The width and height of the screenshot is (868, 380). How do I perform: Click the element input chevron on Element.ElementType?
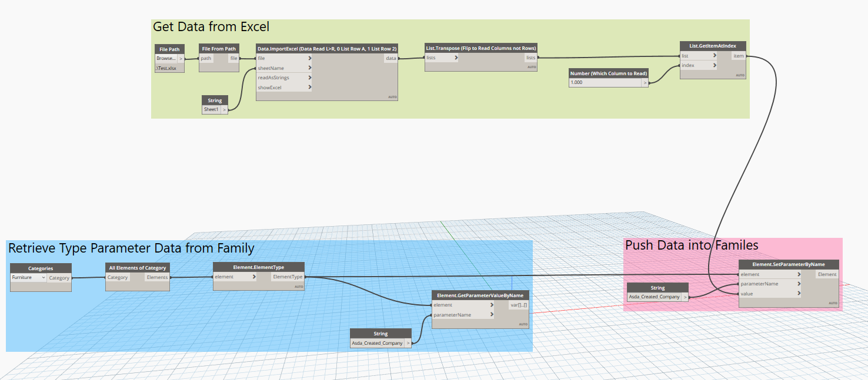(x=254, y=277)
